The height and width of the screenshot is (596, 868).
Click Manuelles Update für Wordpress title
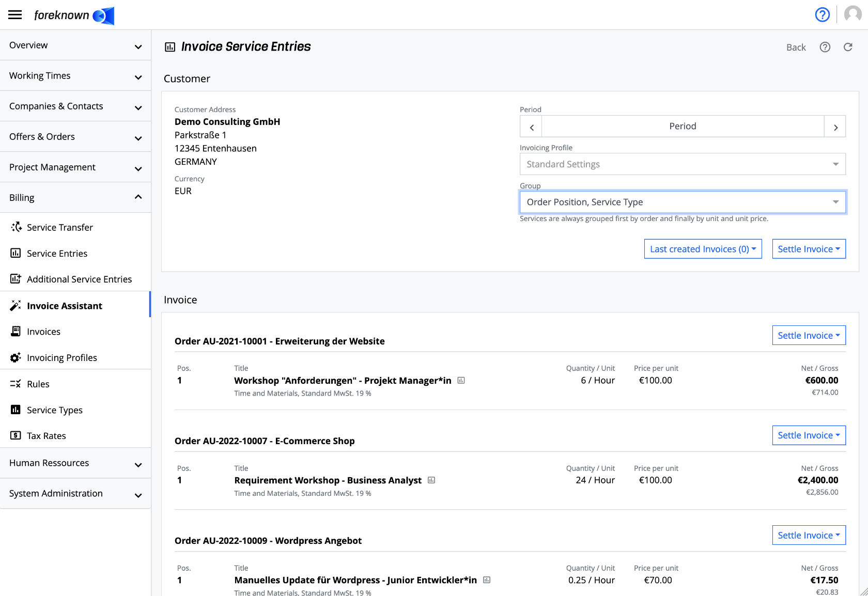(355, 580)
